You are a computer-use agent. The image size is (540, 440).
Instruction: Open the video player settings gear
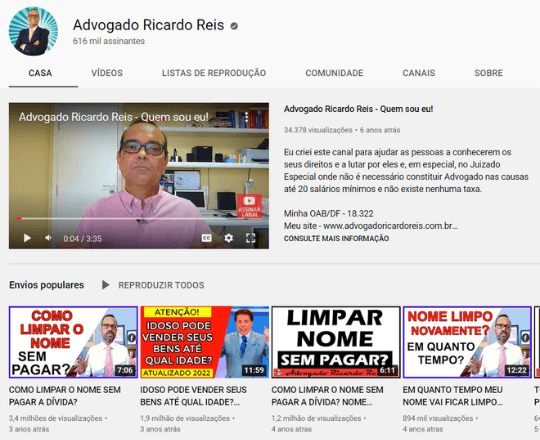(x=228, y=238)
